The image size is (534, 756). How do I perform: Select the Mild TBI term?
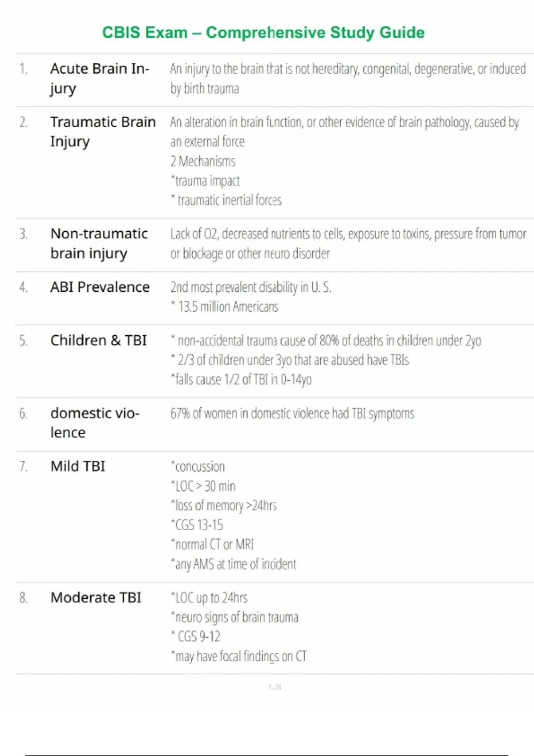(x=78, y=466)
